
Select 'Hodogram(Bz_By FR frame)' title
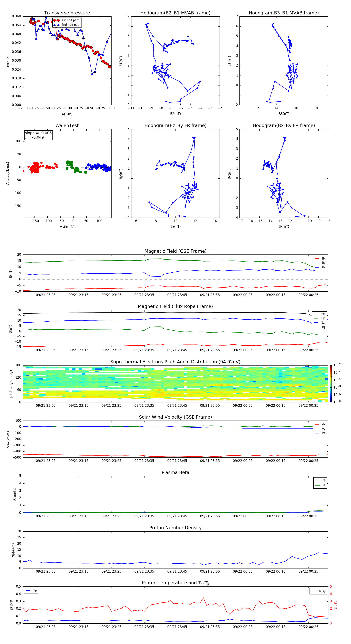pyautogui.click(x=175, y=125)
